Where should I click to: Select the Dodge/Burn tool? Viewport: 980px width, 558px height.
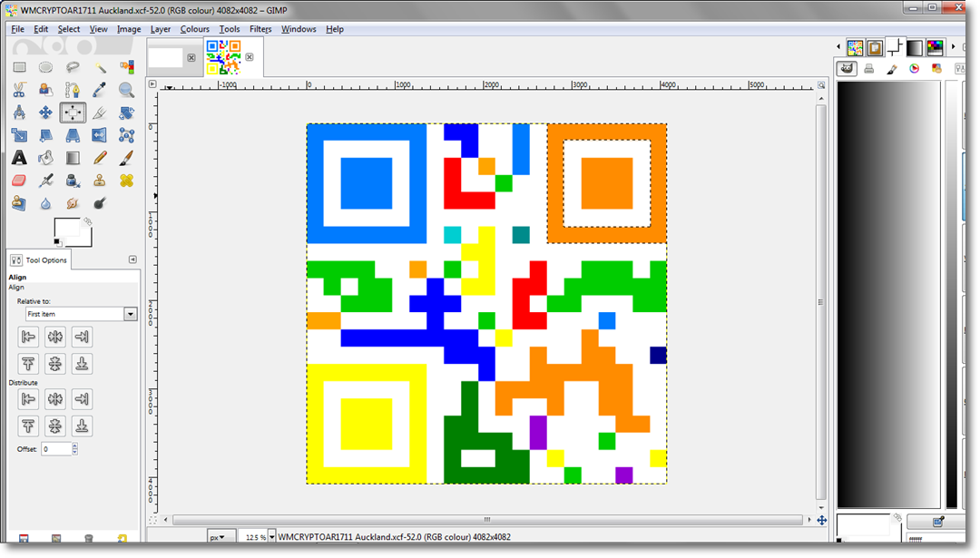[x=100, y=203]
